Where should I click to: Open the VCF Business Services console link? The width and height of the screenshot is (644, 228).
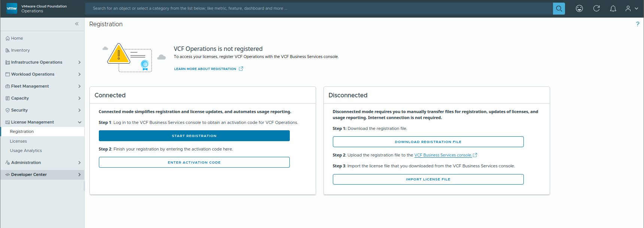click(x=443, y=155)
